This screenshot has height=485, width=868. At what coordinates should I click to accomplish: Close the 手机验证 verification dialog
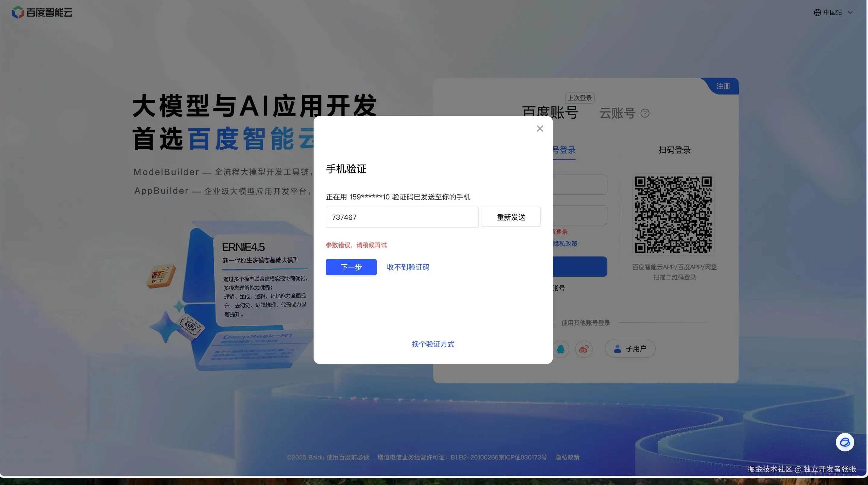[x=540, y=128]
